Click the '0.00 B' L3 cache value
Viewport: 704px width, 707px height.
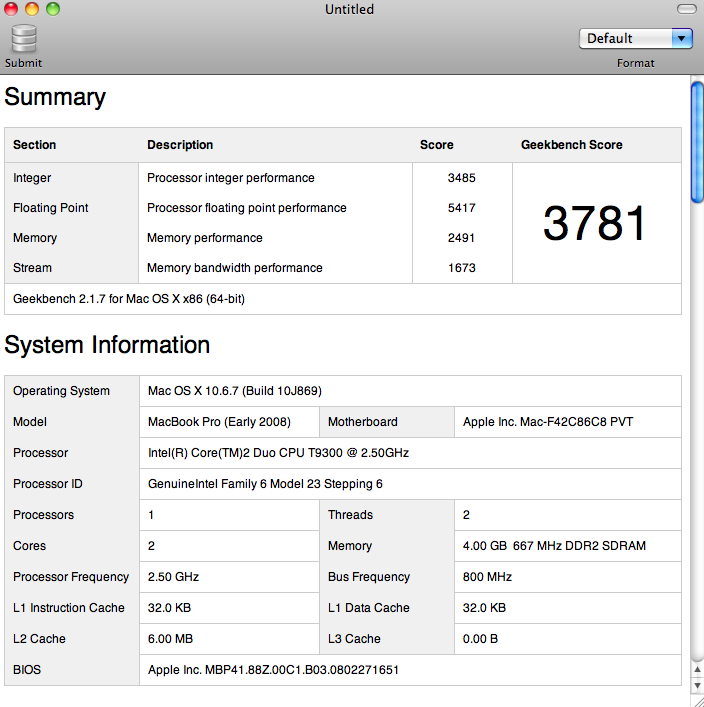pyautogui.click(x=480, y=638)
